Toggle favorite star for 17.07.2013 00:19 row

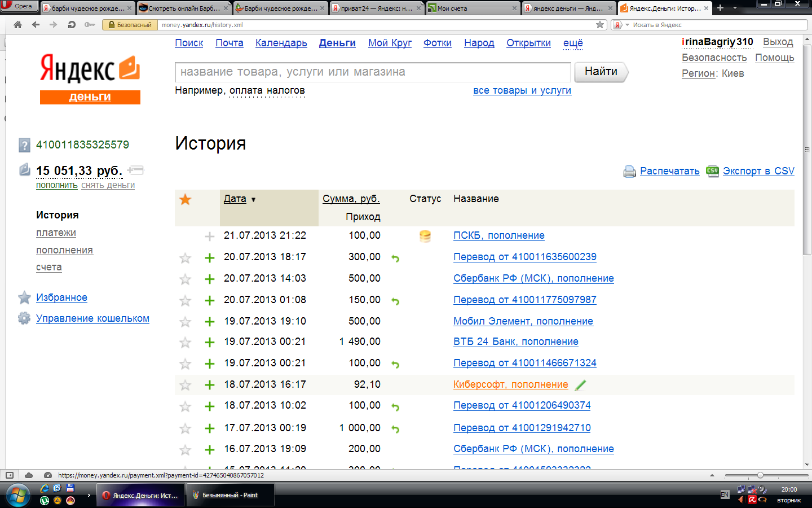pos(185,429)
